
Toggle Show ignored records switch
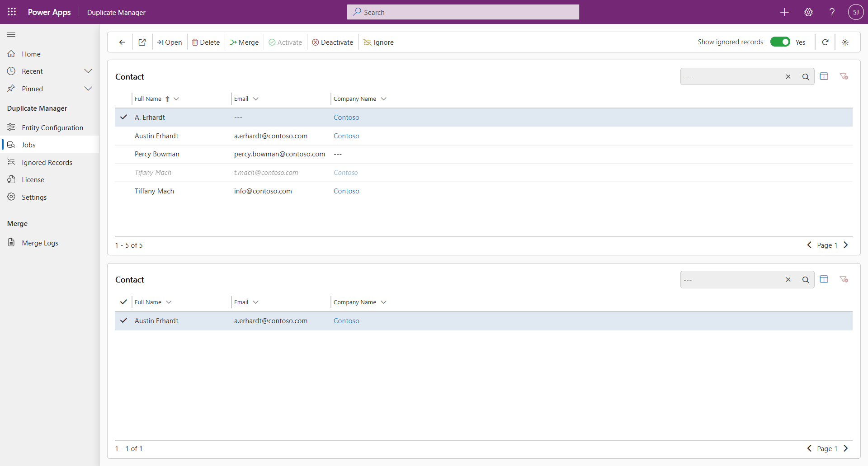[x=780, y=42]
